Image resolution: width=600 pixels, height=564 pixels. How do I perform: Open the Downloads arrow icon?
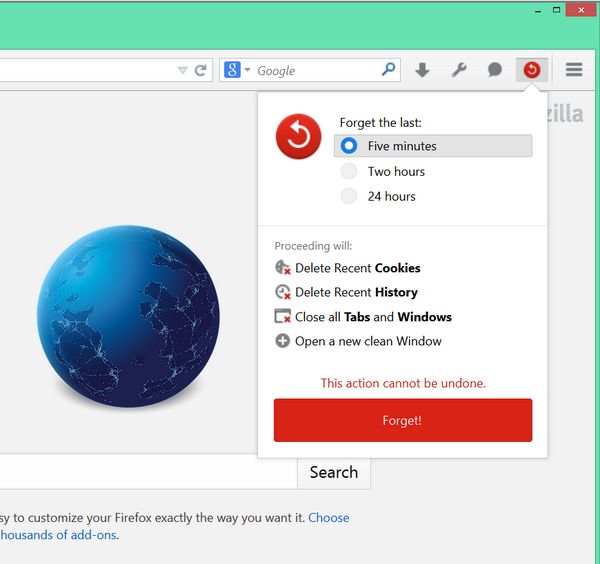(x=422, y=70)
